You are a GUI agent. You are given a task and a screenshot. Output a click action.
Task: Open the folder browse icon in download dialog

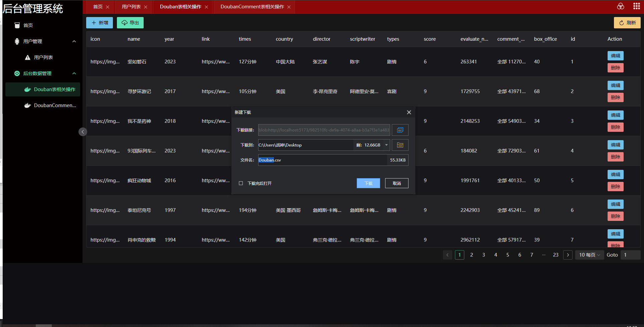click(400, 145)
